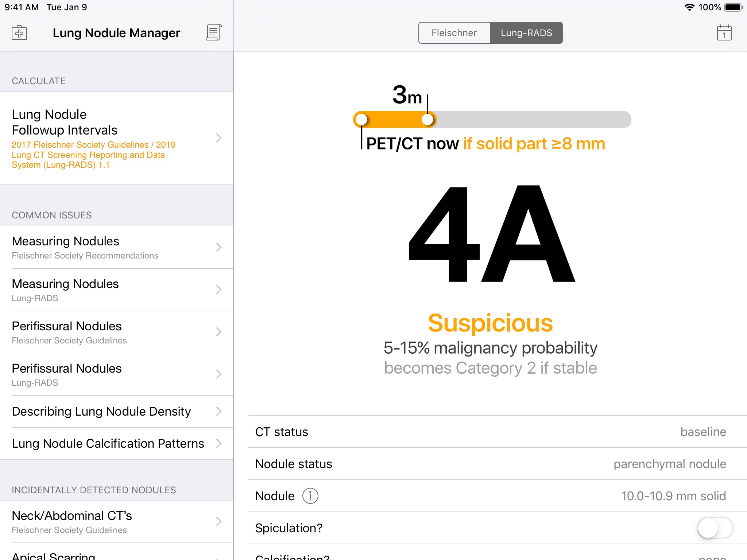Expand Lung Nodule Calcification Patterns chevron

coord(218,443)
